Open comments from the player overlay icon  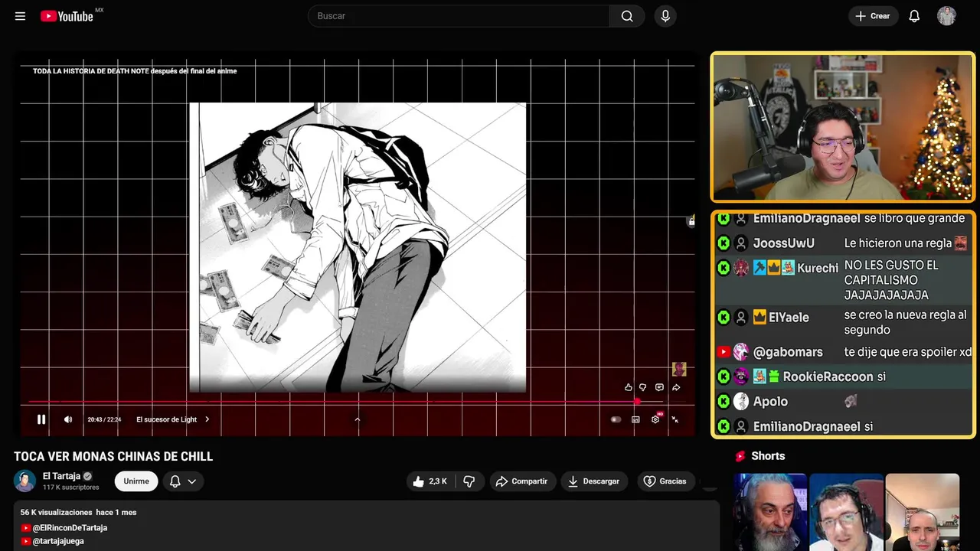pyautogui.click(x=659, y=388)
